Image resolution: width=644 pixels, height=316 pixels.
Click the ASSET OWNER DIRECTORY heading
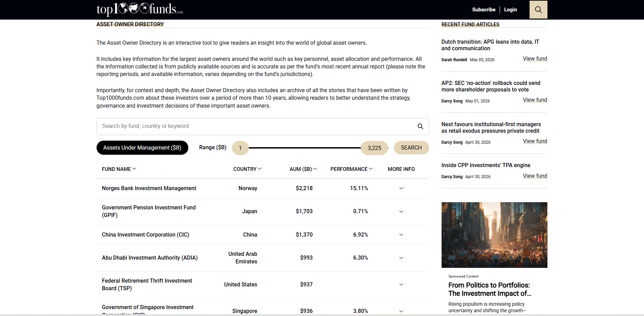click(x=130, y=24)
